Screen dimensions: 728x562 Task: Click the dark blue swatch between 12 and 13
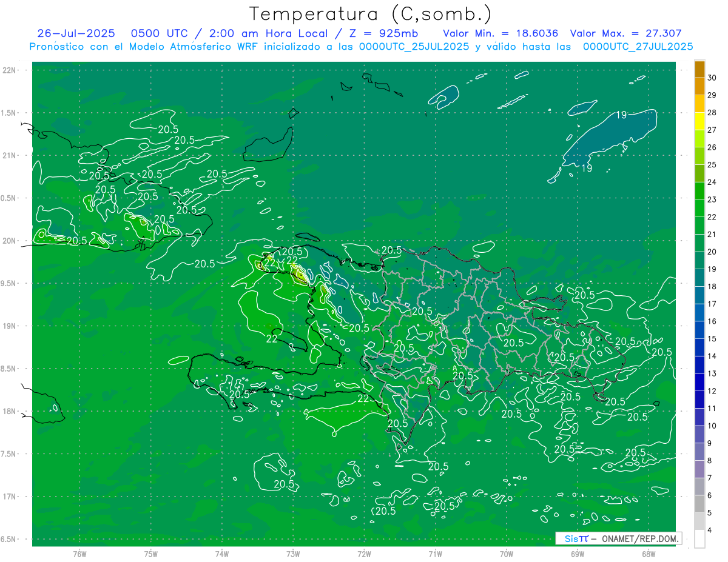[x=699, y=382]
